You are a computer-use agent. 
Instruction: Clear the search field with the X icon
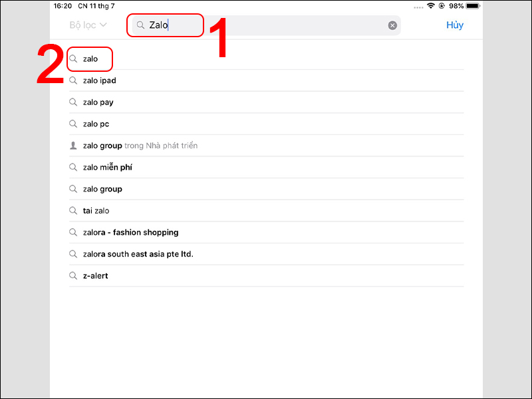[392, 25]
